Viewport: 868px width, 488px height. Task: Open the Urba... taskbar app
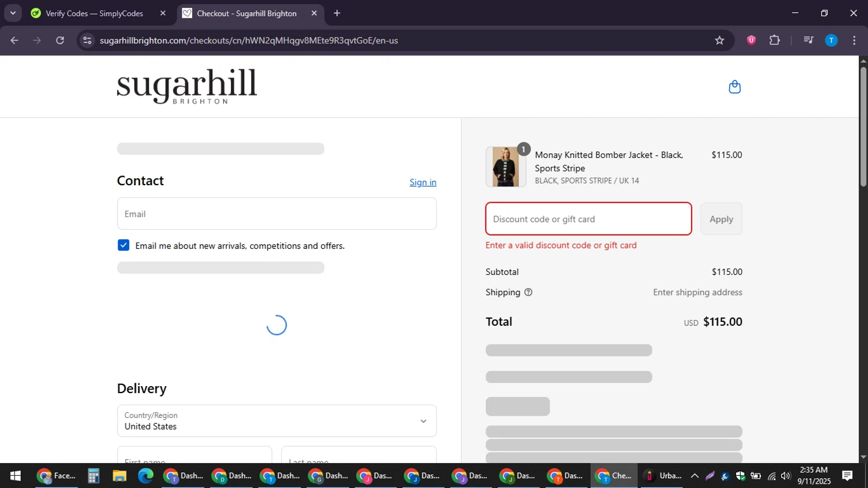tap(662, 476)
